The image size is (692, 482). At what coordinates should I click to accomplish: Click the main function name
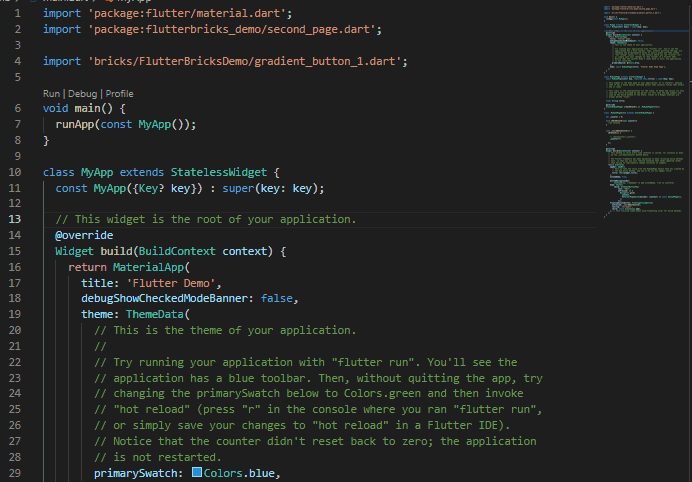pos(87,109)
